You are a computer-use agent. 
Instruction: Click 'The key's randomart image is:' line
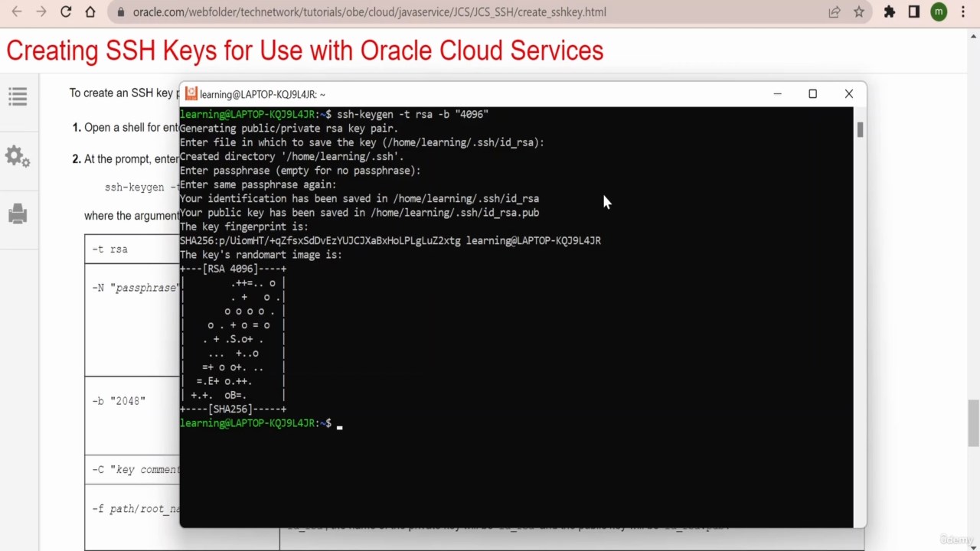pyautogui.click(x=261, y=255)
